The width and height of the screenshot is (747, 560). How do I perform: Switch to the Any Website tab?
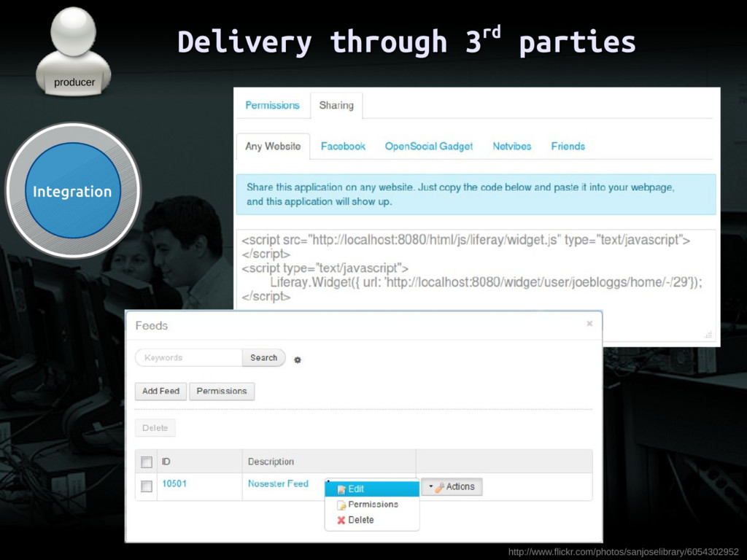pos(273,146)
